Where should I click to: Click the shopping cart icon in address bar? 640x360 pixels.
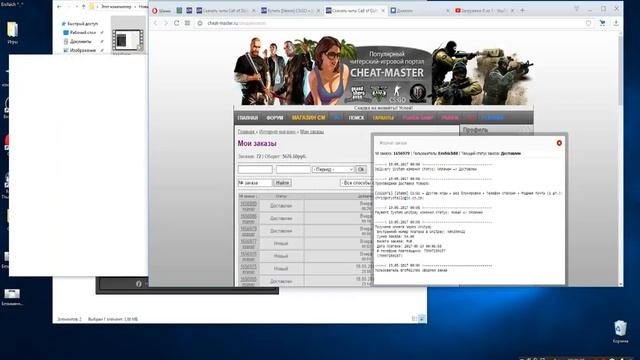[602, 23]
